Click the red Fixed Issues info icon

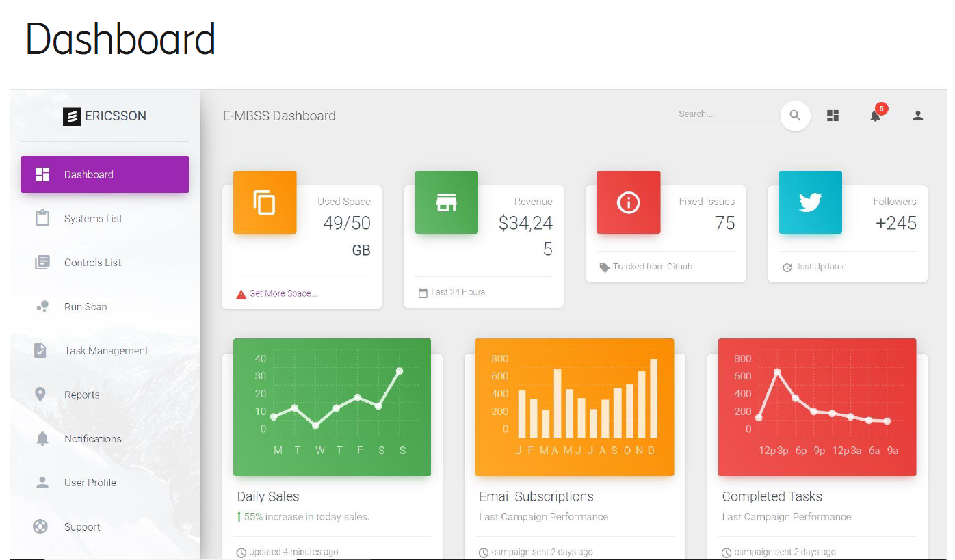(x=628, y=202)
